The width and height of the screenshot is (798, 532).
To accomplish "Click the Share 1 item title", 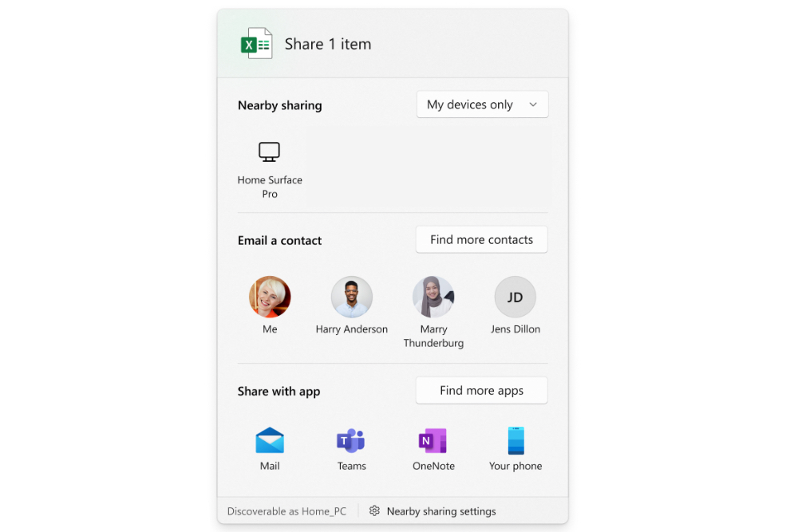I will tap(328, 44).
